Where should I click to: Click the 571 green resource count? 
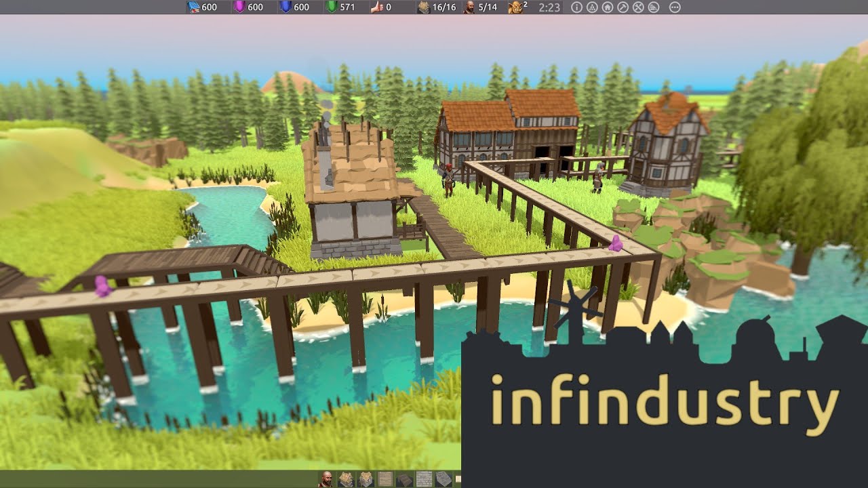tap(347, 7)
